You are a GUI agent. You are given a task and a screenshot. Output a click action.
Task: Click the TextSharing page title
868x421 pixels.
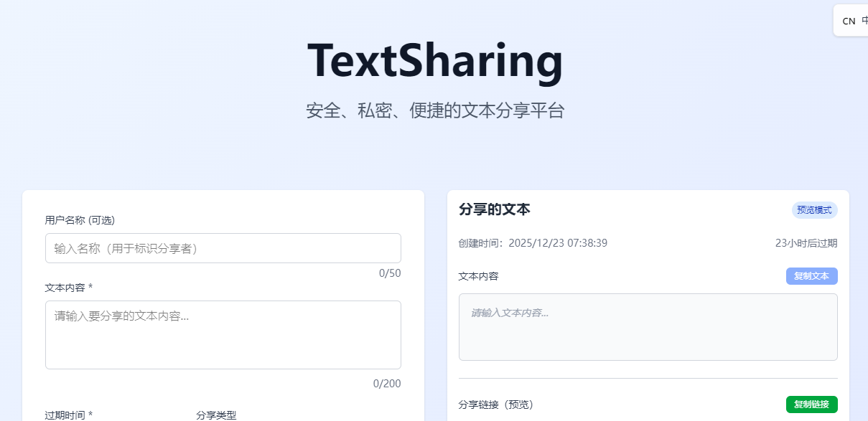pyautogui.click(x=434, y=62)
